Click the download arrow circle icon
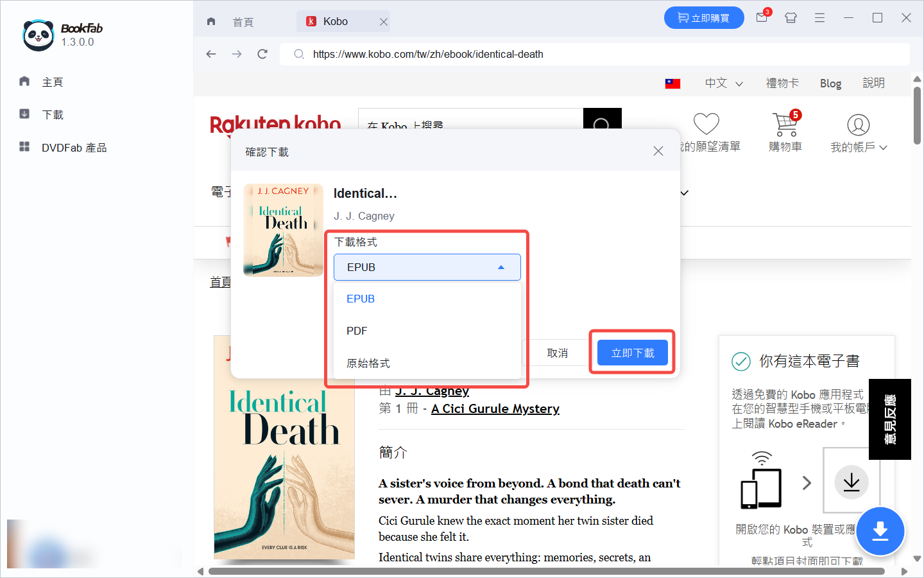Image resolution: width=924 pixels, height=578 pixels. click(x=851, y=482)
